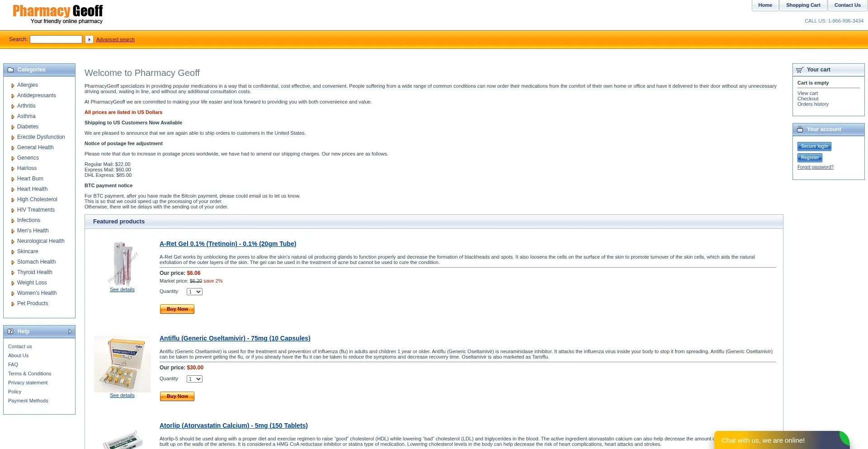Click See details under A-Ret Gel image
868x449 pixels.
[x=122, y=289]
